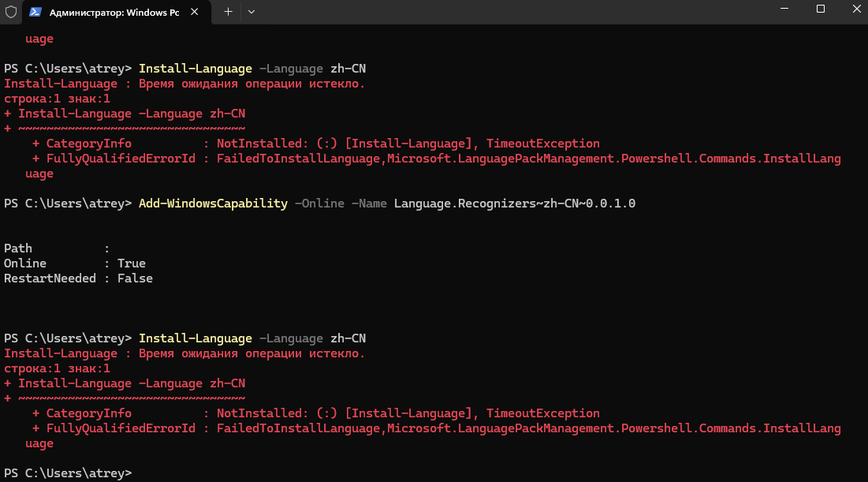Click the "-Name" parameter text

[x=369, y=204]
